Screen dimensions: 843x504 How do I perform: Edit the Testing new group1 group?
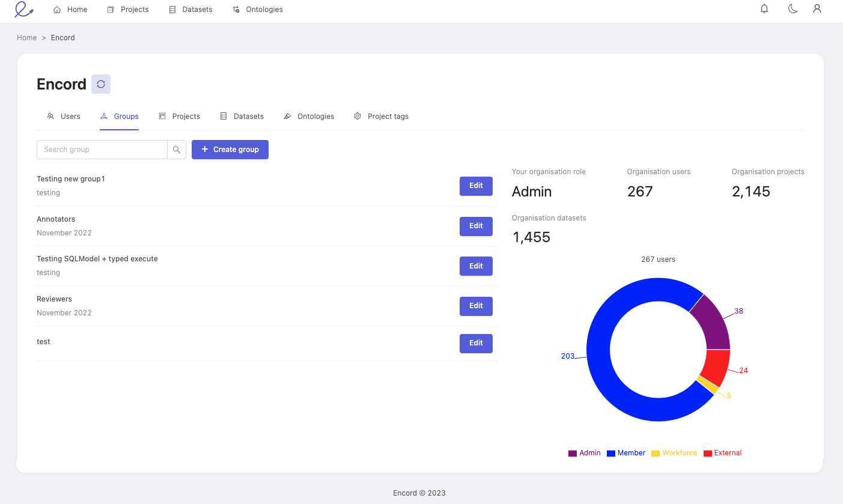(x=476, y=186)
